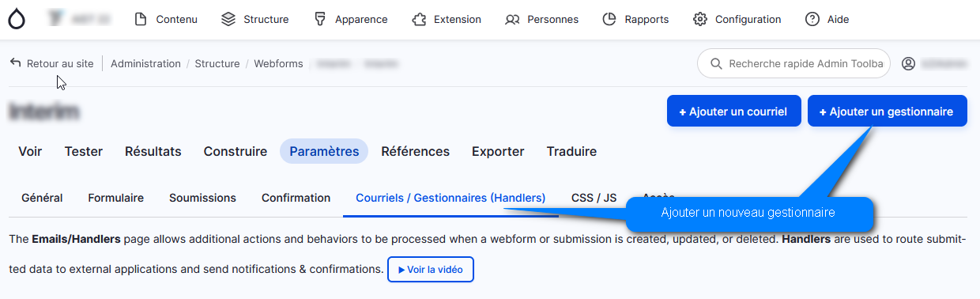980x299 pixels.
Task: Open the Webforms breadcrumb link
Action: [278, 63]
